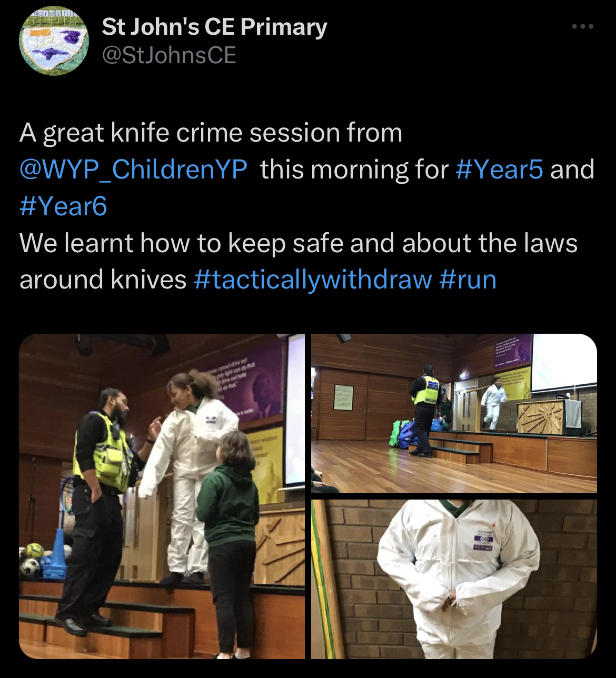Click the text 'around knives' in the tweet

[x=103, y=280]
